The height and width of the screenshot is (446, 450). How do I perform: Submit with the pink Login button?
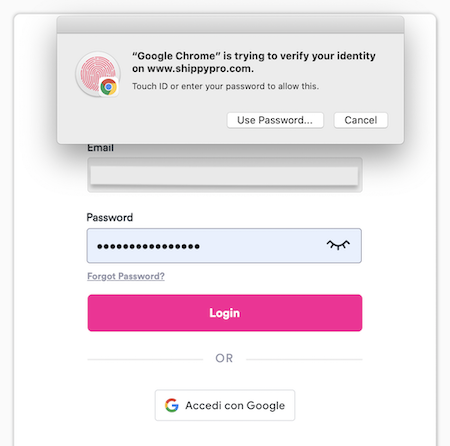pyautogui.click(x=225, y=313)
